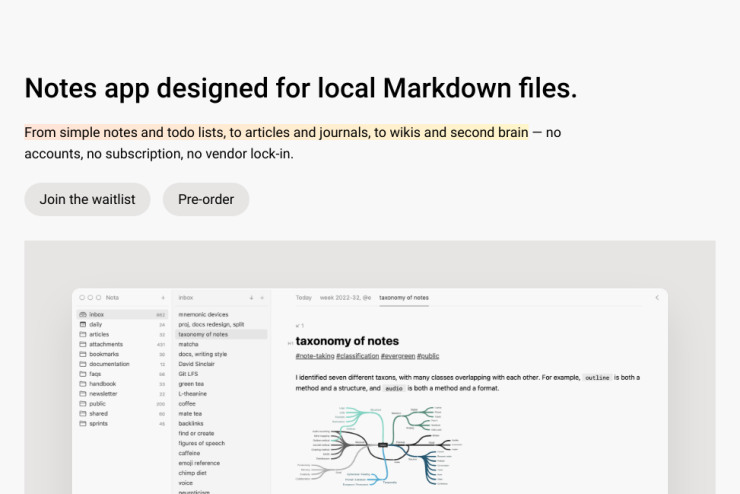Viewport: 740px width, 494px height.
Task: Open the emoji reference note
Action: pyautogui.click(x=199, y=463)
